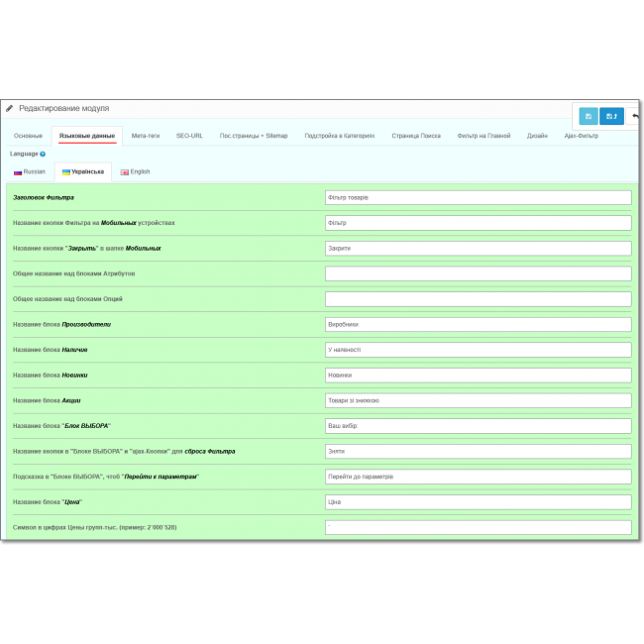The image size is (644, 644).
Task: Open the Фильтр на Главной tab
Action: coord(483,136)
